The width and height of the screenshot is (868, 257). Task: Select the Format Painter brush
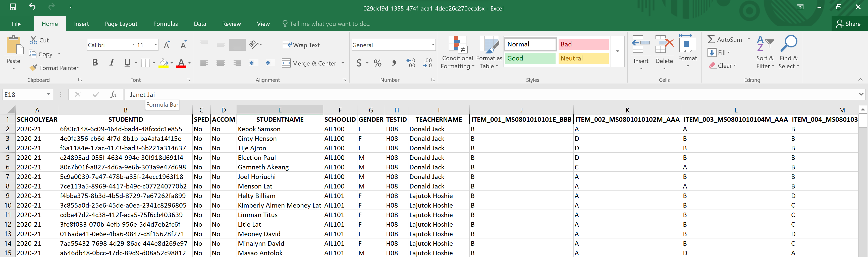[x=54, y=68]
